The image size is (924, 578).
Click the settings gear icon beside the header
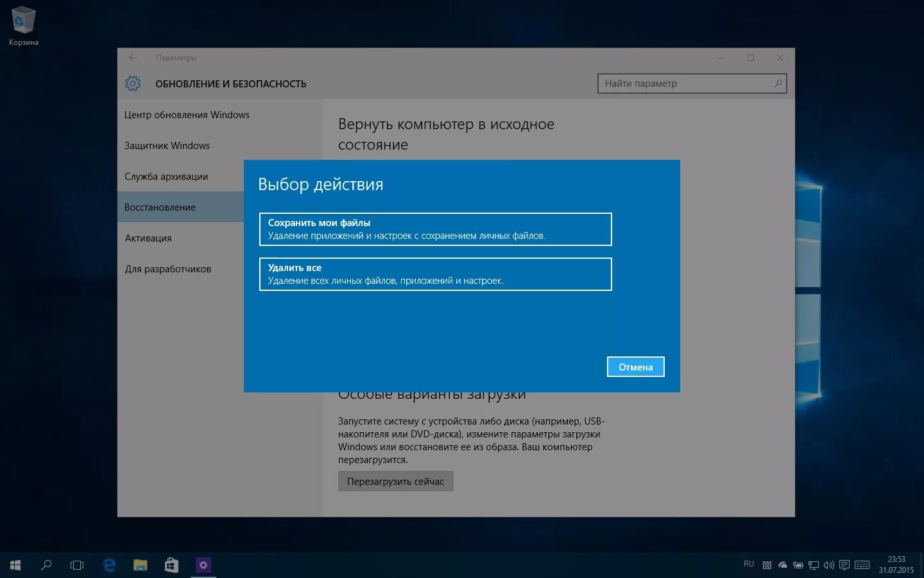133,83
